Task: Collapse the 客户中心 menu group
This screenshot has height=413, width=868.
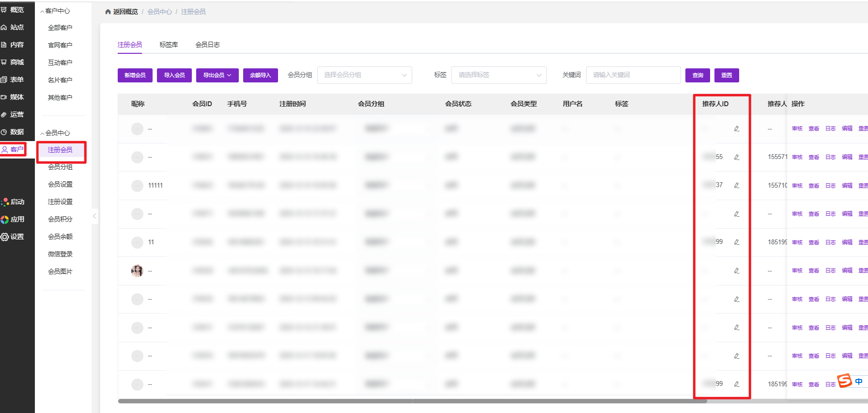Action: [56, 11]
